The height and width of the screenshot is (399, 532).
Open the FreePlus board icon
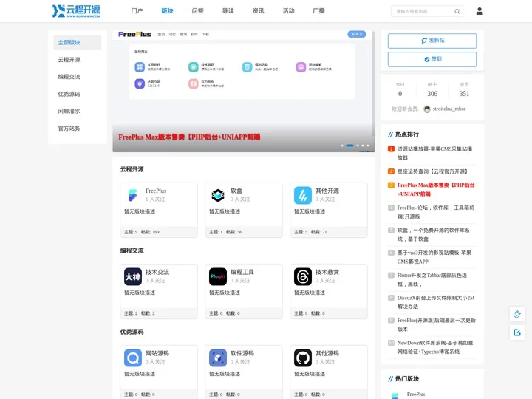pyautogui.click(x=133, y=195)
